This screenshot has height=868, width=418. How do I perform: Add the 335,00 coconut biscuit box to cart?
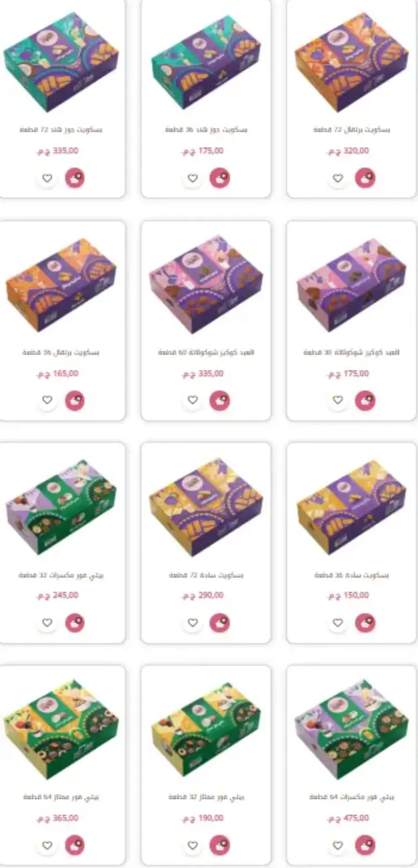pyautogui.click(x=75, y=178)
